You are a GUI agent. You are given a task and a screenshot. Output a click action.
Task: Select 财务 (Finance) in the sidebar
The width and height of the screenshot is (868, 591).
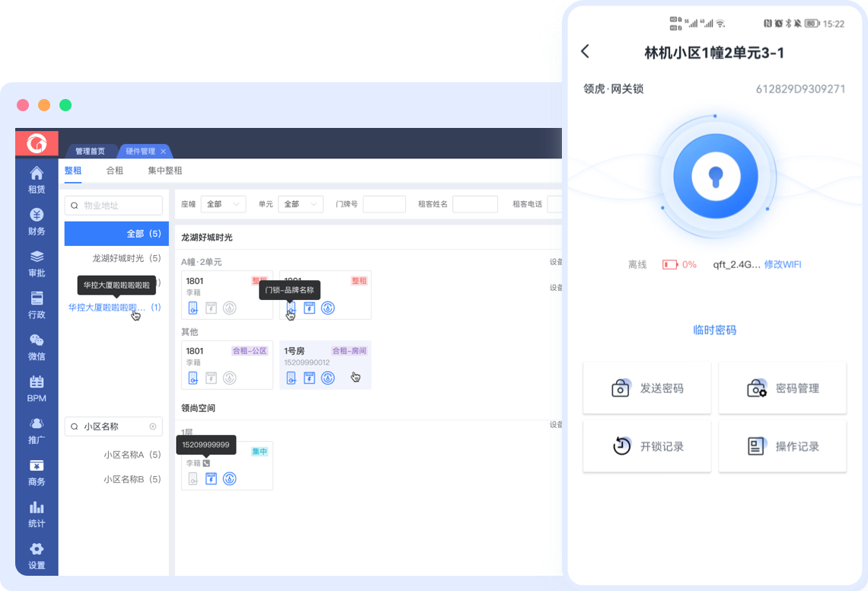point(36,222)
